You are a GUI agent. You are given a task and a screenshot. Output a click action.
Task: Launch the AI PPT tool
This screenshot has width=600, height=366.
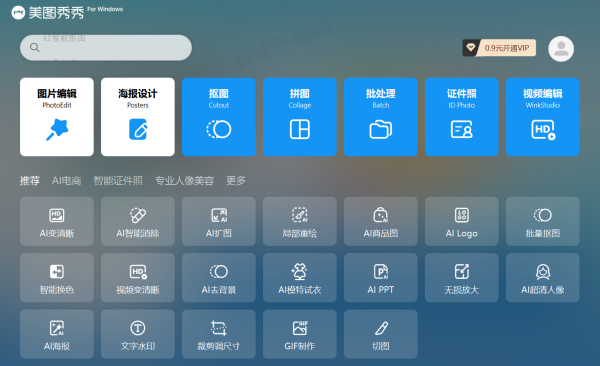tap(381, 278)
